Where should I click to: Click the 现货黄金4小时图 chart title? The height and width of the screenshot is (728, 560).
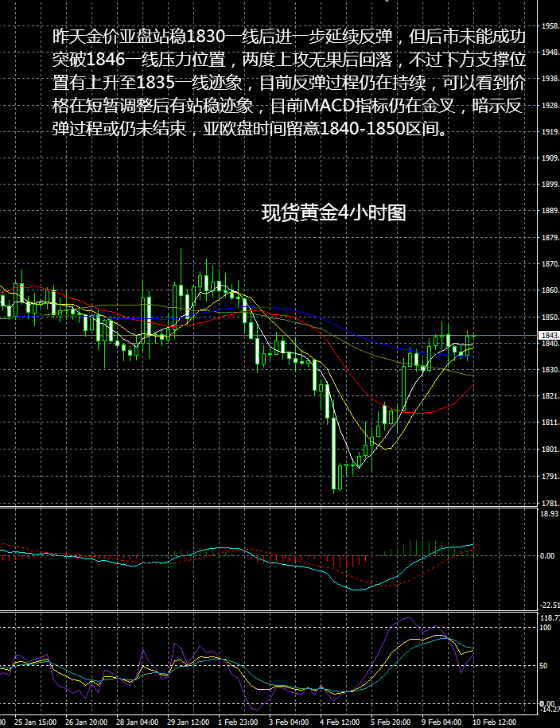coord(334,213)
